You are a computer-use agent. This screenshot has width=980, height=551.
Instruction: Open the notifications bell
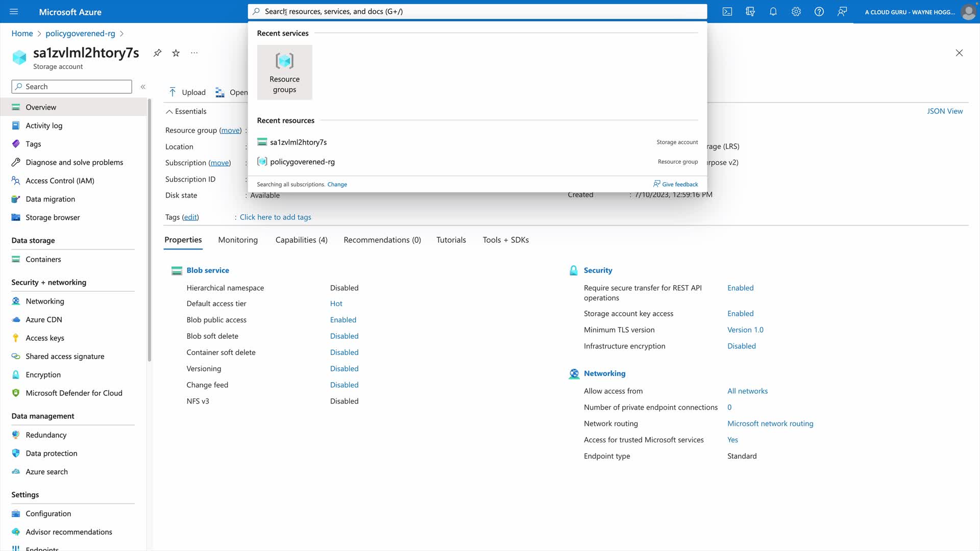pos(773,12)
